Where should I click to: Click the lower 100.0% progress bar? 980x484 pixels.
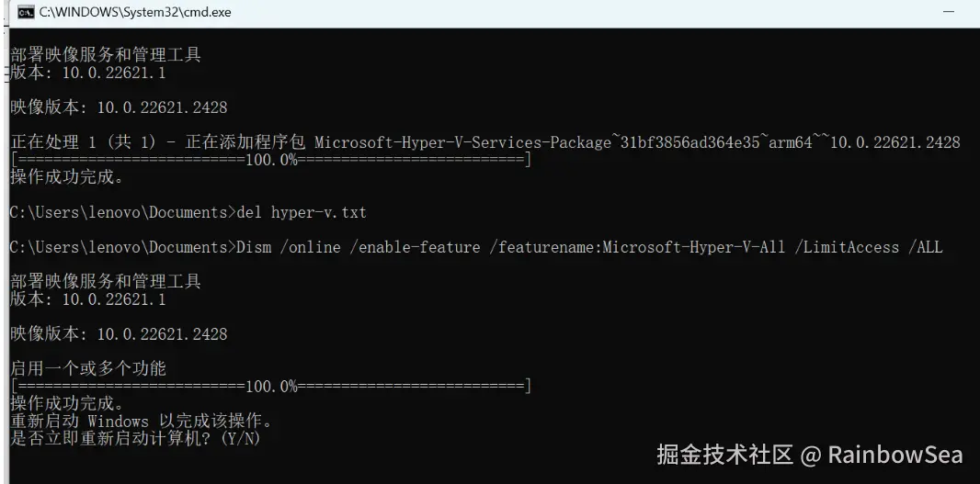[270, 386]
